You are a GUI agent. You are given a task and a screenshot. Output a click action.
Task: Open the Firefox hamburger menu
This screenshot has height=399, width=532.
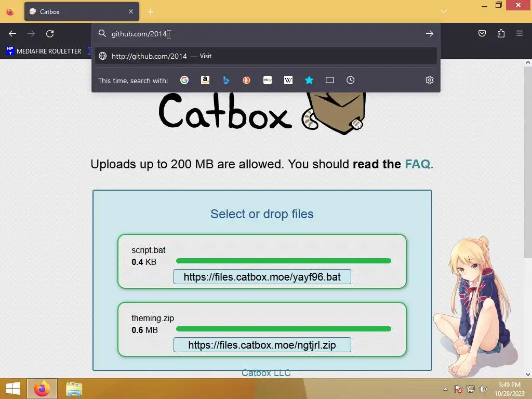pyautogui.click(x=520, y=33)
